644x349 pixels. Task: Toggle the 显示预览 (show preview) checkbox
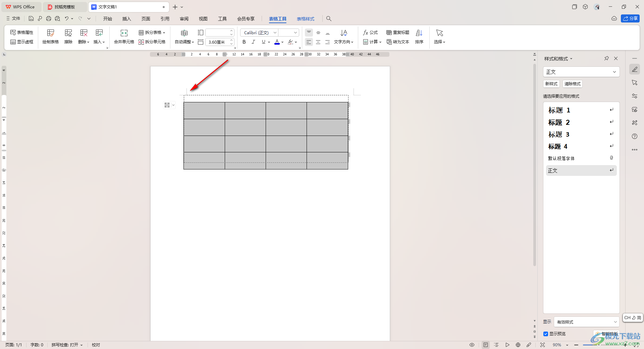546,334
